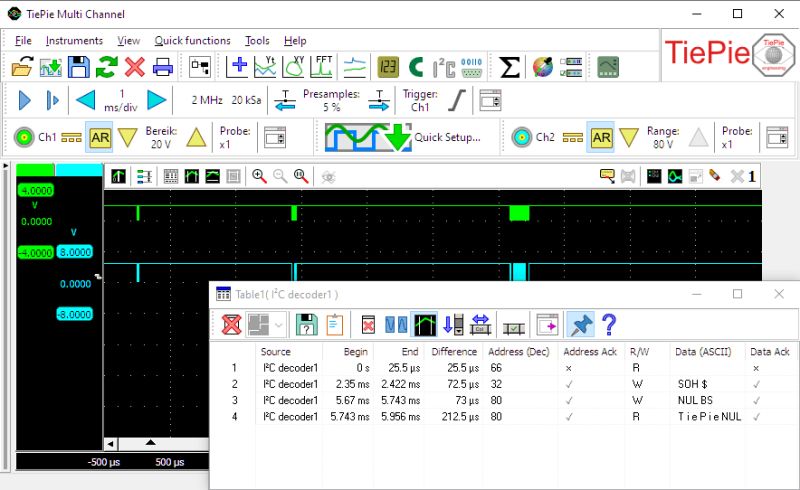The width and height of the screenshot is (800, 490).
Task: Click the Address (Dec) column header
Action: coord(518,352)
